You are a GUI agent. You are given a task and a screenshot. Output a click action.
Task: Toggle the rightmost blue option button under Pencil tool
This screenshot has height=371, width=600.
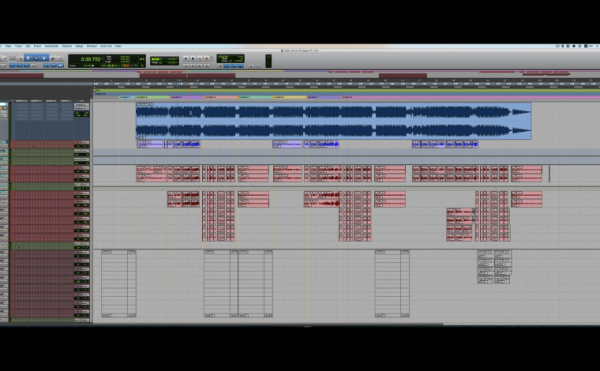(60, 66)
